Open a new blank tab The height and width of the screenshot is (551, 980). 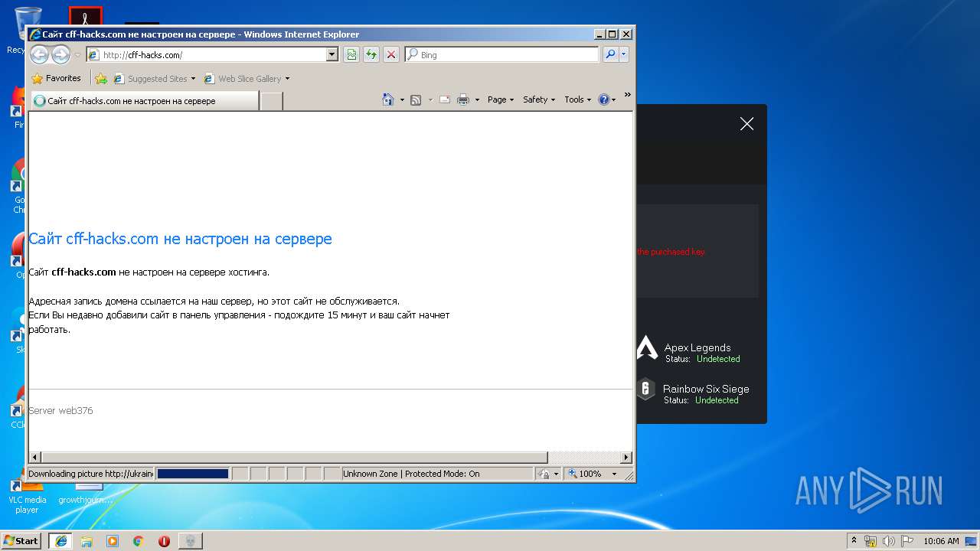tap(272, 100)
